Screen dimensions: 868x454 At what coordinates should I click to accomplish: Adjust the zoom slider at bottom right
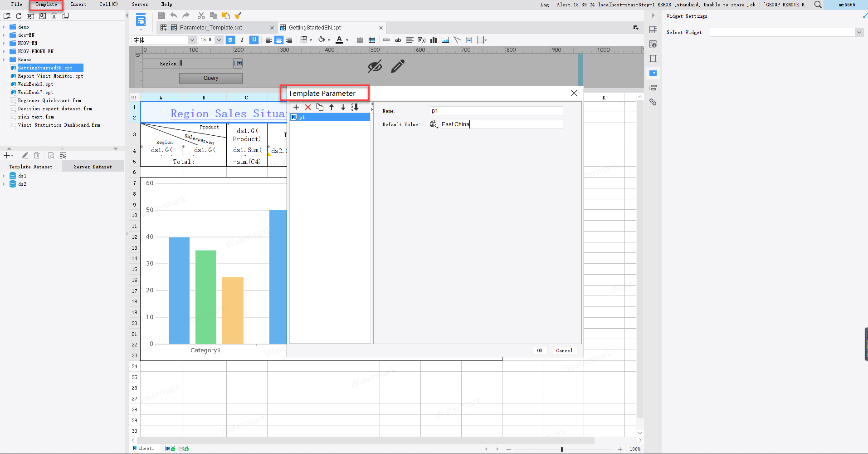click(x=561, y=449)
